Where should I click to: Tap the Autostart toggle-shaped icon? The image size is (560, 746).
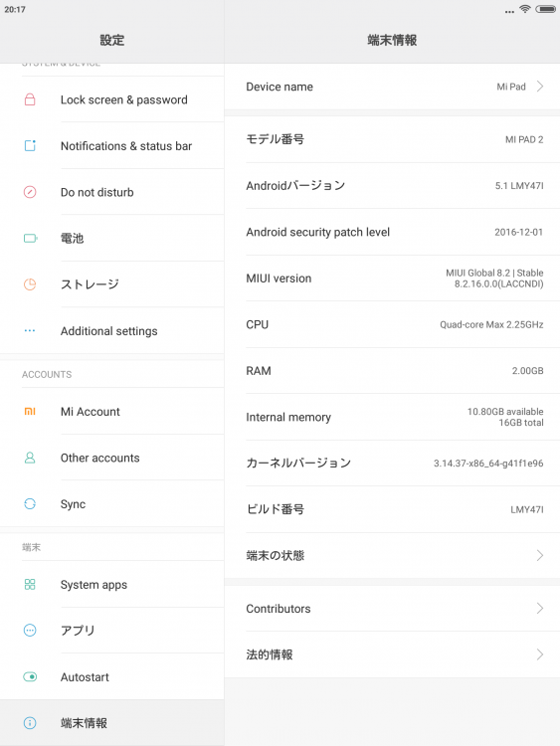pyautogui.click(x=30, y=676)
